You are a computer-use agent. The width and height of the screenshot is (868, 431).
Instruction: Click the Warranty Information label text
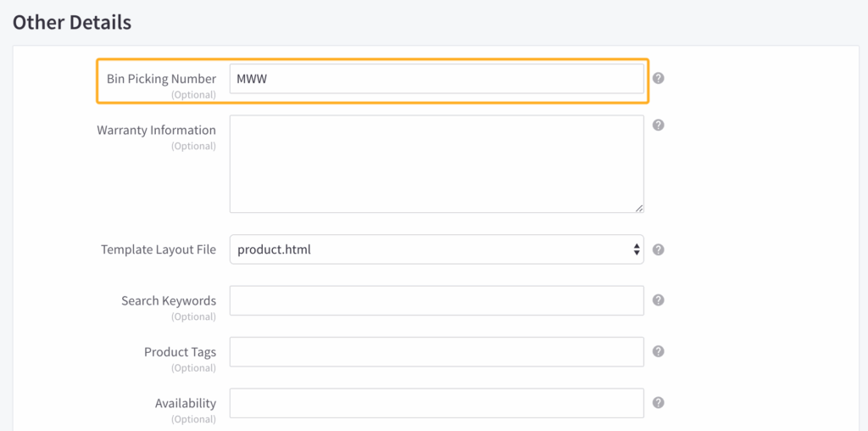pyautogui.click(x=156, y=130)
